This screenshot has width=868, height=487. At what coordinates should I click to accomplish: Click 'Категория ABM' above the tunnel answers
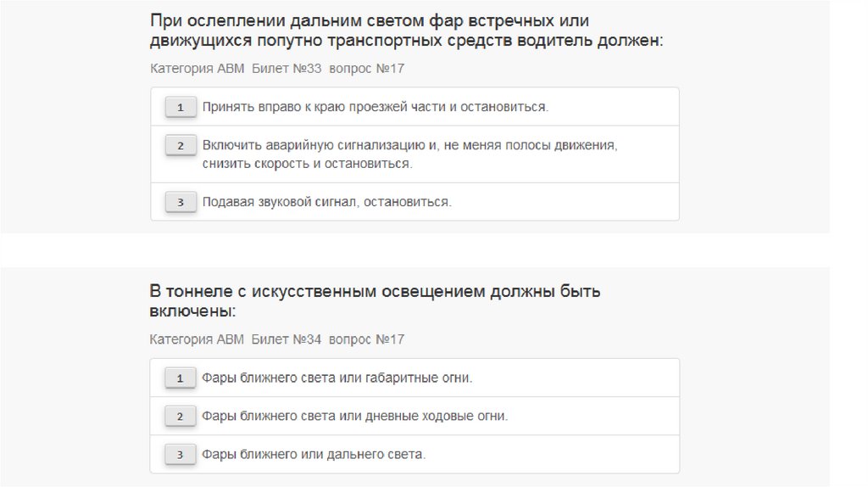coord(197,339)
